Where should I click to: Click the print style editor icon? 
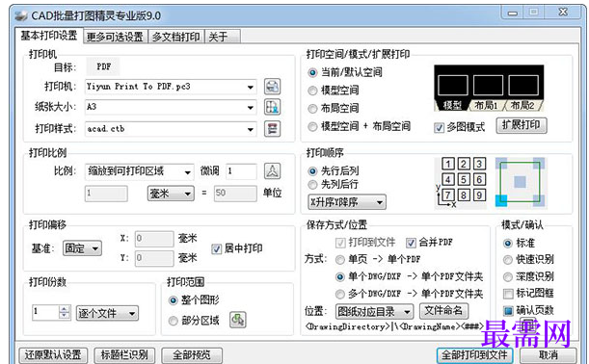272,129
